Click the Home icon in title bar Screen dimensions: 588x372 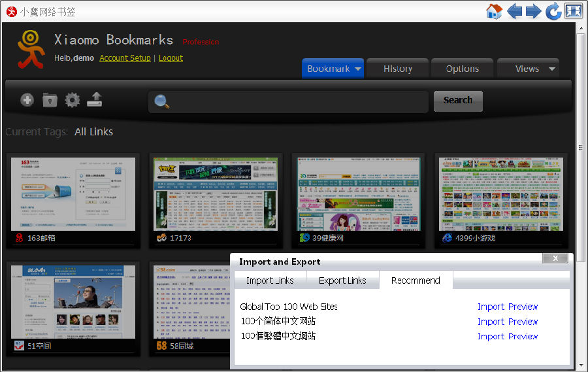(494, 11)
